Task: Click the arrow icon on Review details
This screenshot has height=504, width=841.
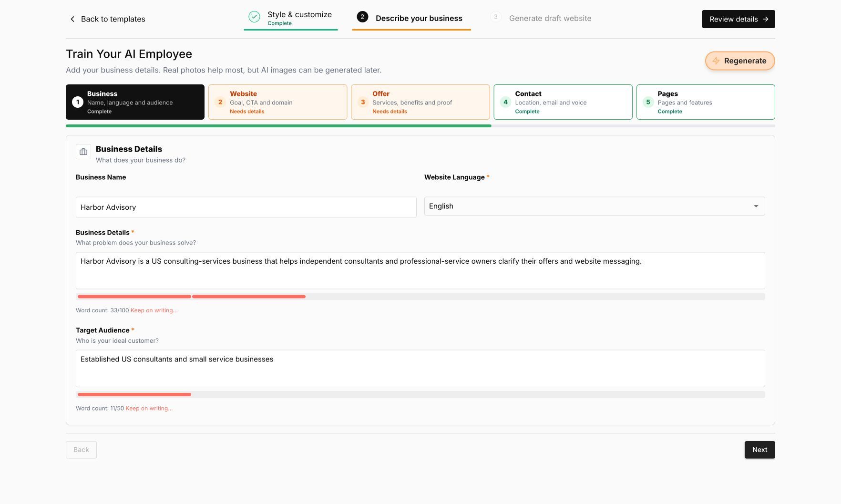Action: 766,19
